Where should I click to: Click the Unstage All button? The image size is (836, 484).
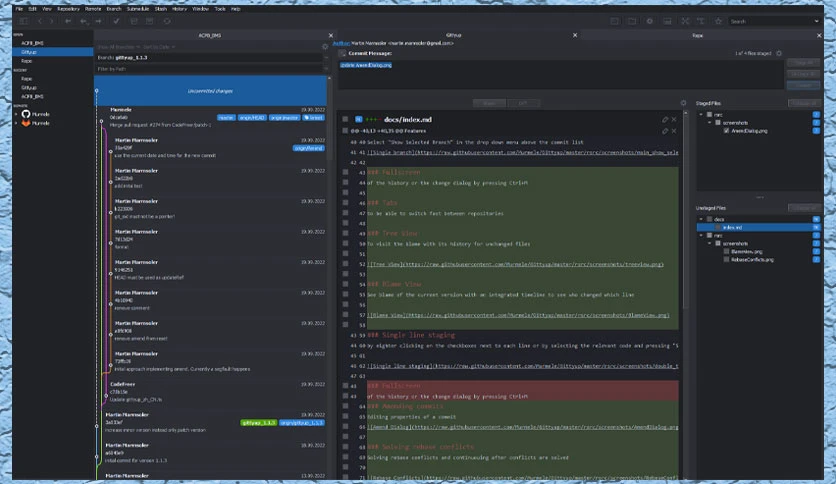click(803, 74)
